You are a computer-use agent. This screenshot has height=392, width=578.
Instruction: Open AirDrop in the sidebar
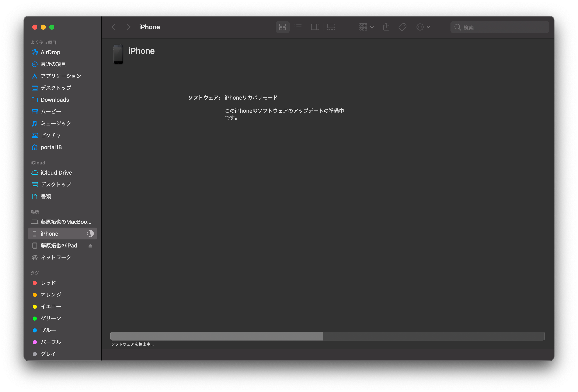pos(50,52)
